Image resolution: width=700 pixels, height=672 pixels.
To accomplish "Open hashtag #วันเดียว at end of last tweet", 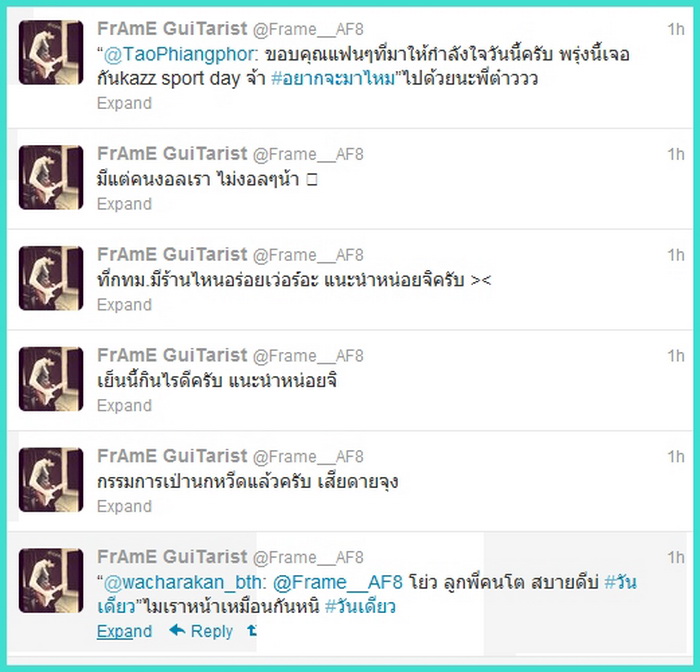I will coord(360,606).
